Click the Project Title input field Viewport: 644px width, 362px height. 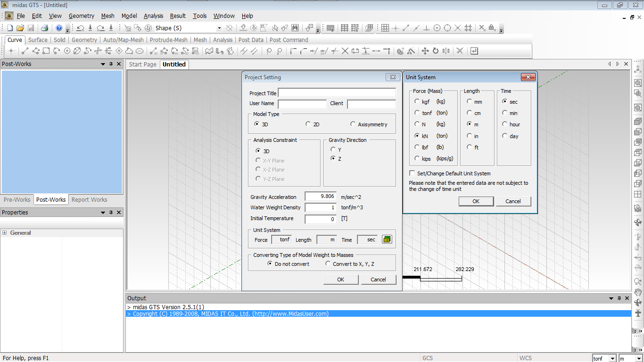tap(337, 93)
